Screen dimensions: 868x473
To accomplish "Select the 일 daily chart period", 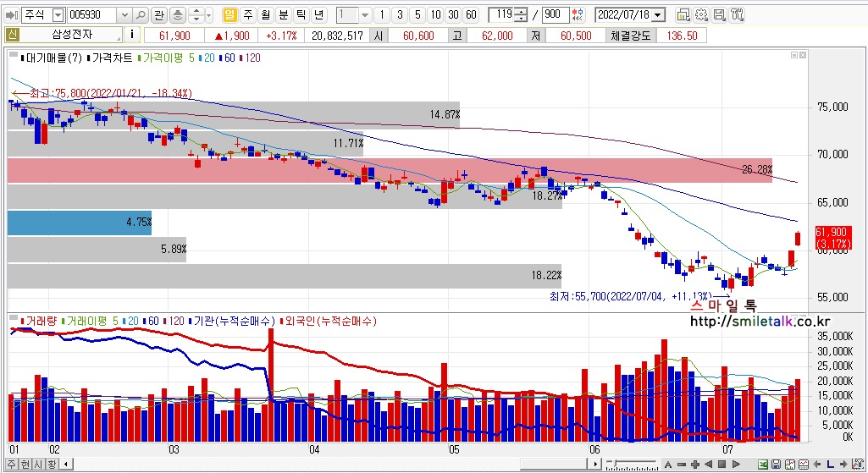I will click(229, 15).
